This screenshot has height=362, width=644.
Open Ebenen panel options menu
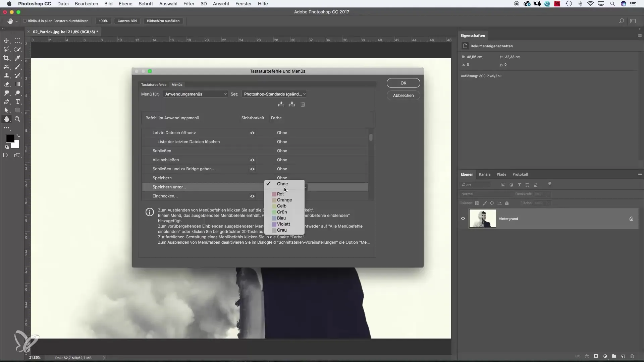tap(640, 174)
